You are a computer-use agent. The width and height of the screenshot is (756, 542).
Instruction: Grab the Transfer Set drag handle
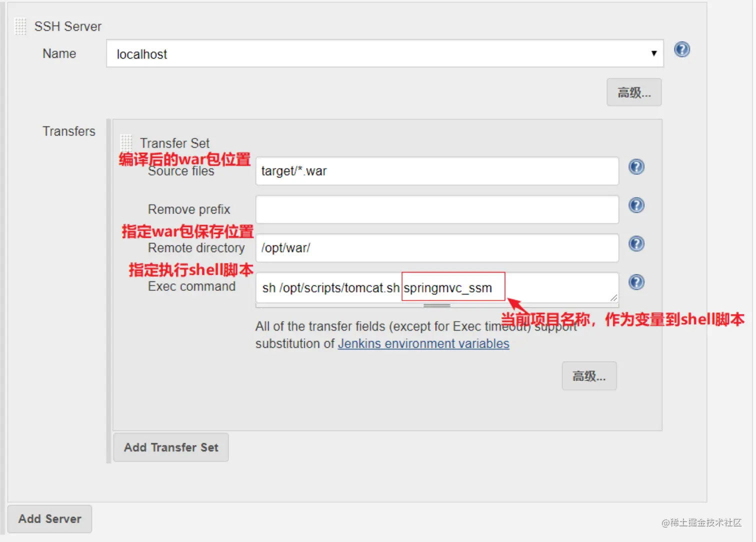click(x=126, y=142)
